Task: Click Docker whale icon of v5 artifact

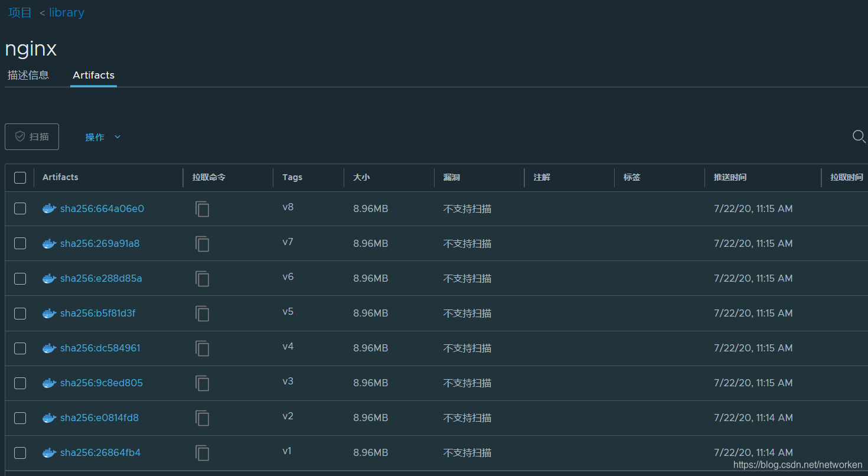Action: [x=50, y=313]
